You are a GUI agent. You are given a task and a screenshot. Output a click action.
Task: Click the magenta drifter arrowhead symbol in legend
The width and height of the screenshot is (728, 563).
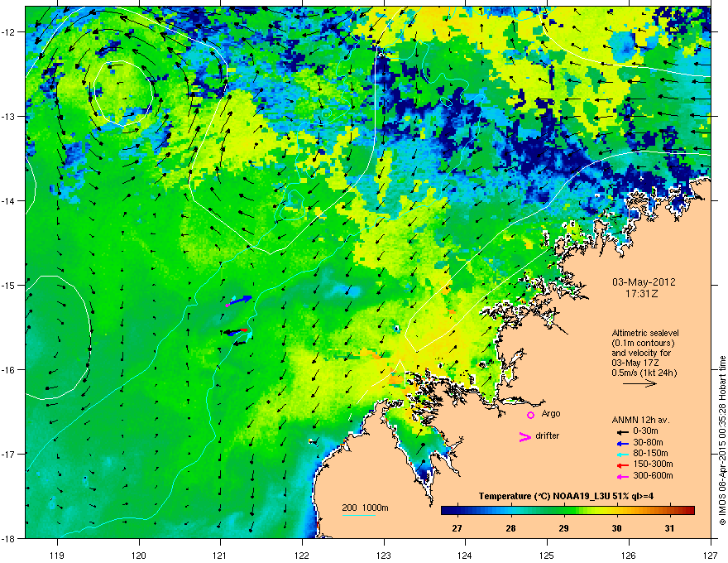524,436
